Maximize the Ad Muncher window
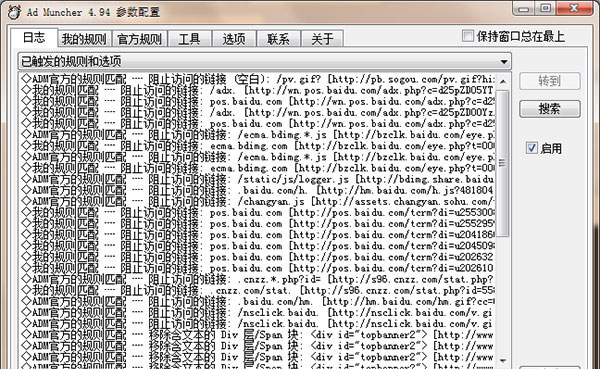Image resolution: width=600 pixels, height=369 pixels. pyautogui.click(x=546, y=8)
